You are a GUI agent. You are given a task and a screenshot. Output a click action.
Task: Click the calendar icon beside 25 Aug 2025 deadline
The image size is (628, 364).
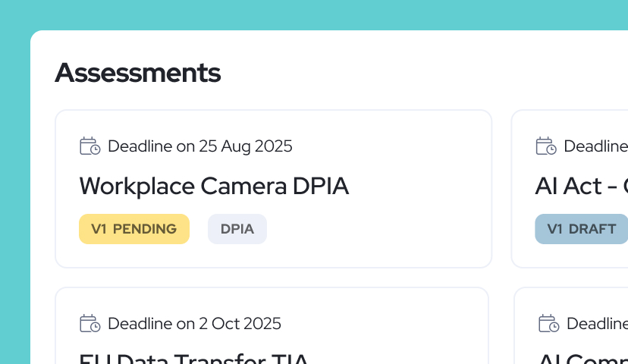pos(89,146)
